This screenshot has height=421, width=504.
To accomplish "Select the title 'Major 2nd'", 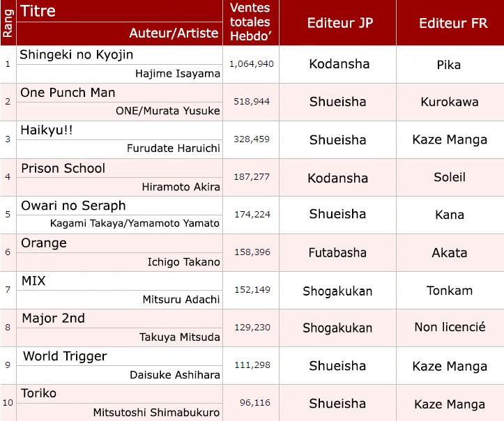I will click(x=54, y=319).
